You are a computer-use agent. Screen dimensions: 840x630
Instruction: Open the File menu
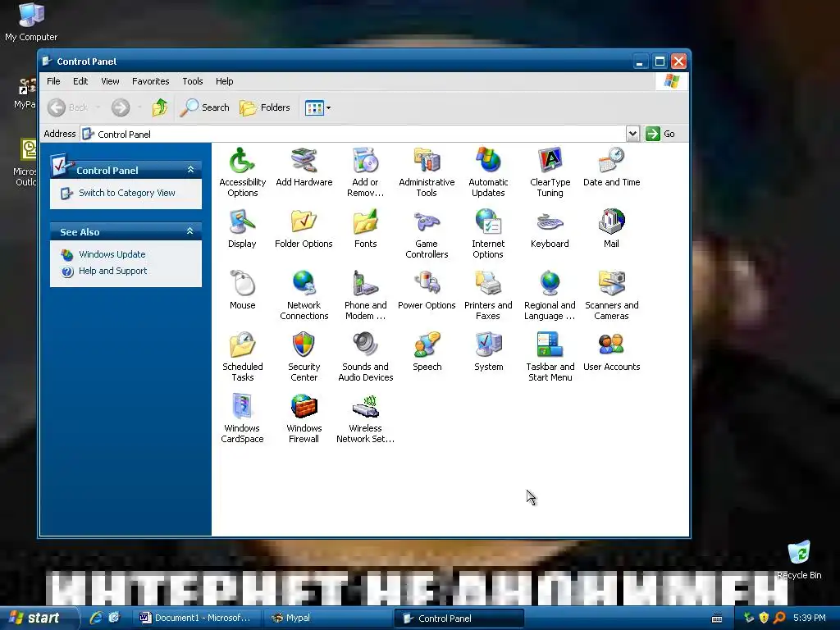coord(53,81)
